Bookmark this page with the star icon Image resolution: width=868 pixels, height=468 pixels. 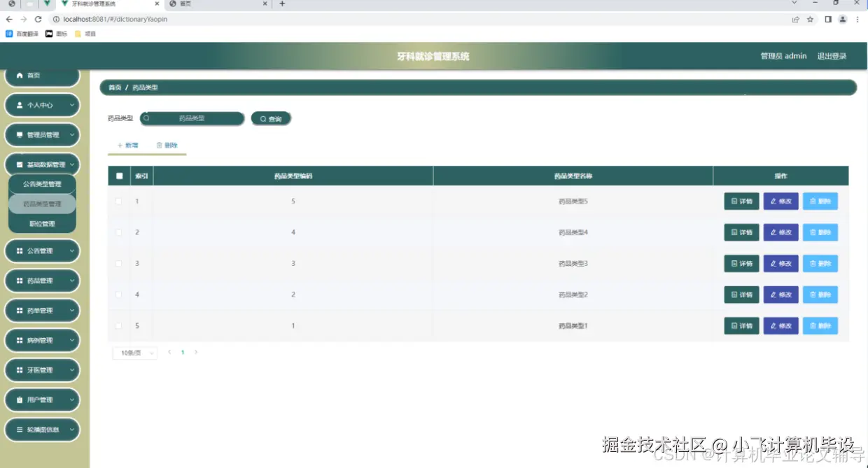click(810, 20)
